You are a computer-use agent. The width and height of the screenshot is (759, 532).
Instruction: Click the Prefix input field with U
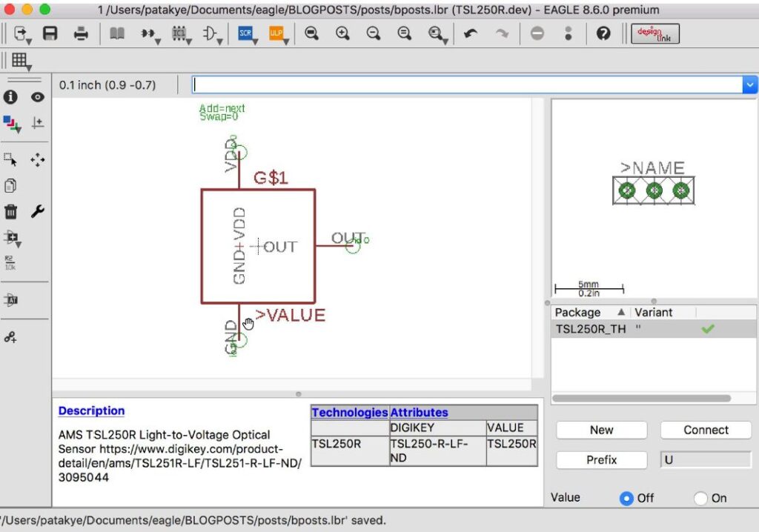tap(706, 459)
